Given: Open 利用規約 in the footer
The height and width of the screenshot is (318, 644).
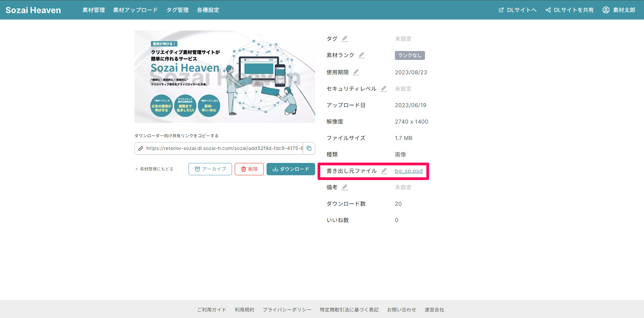Looking at the screenshot, I should pos(244,310).
